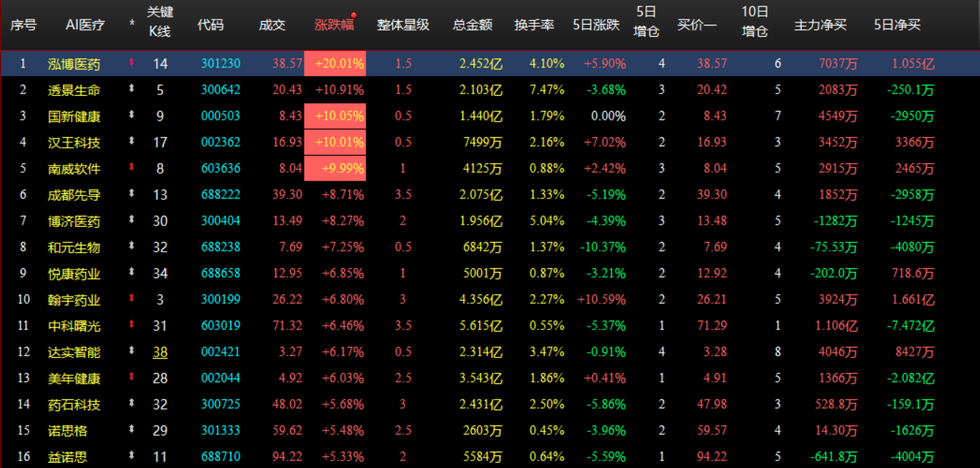This screenshot has width=980, height=468.
Task: Sort by the 成交 column header
Action: [x=272, y=25]
